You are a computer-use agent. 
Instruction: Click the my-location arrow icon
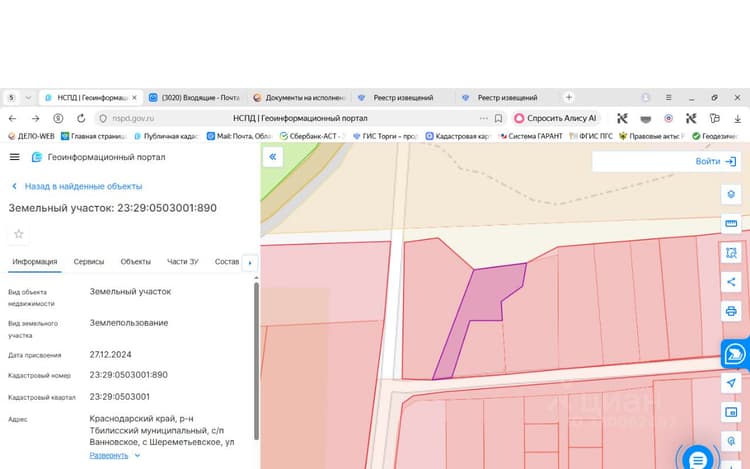[x=731, y=383]
